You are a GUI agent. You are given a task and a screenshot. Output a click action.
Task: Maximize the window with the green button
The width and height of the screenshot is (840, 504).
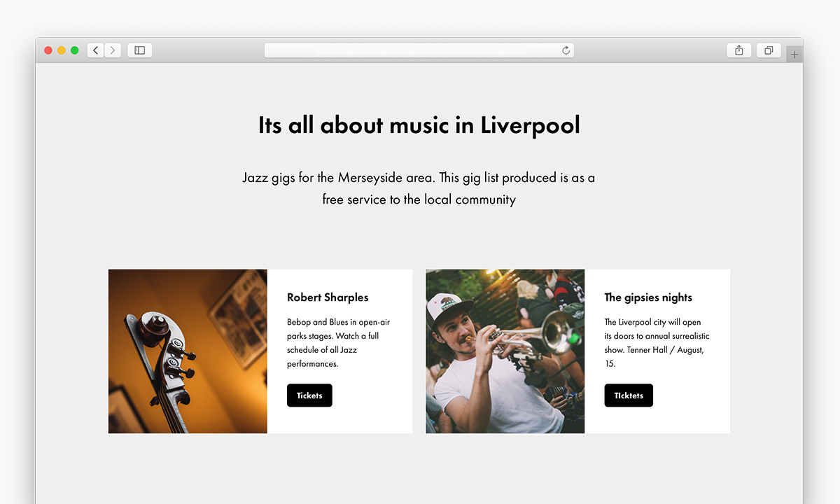75,50
